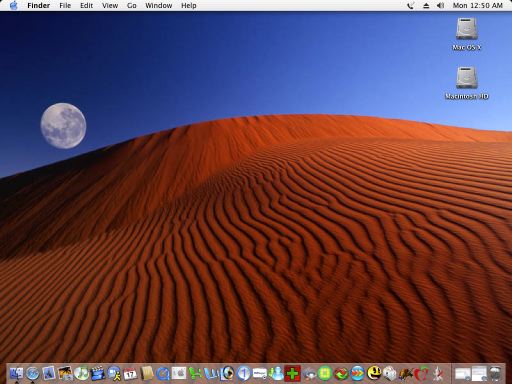Open the Finder menu

coord(39,5)
